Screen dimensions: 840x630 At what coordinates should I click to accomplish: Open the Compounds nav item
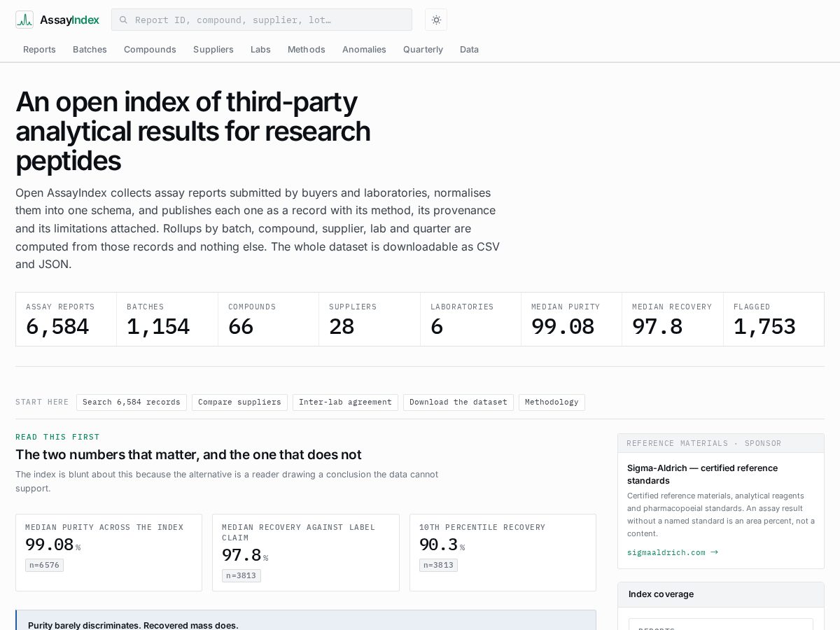coord(150,50)
